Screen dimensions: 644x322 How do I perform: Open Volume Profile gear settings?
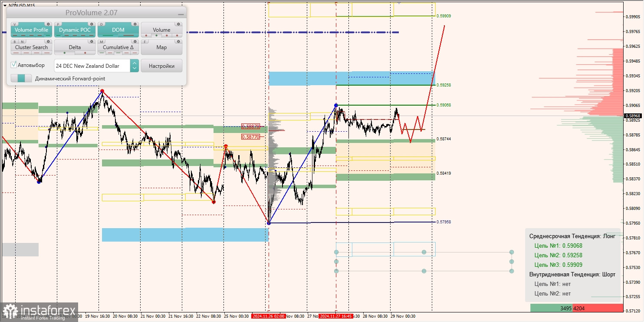point(48,24)
